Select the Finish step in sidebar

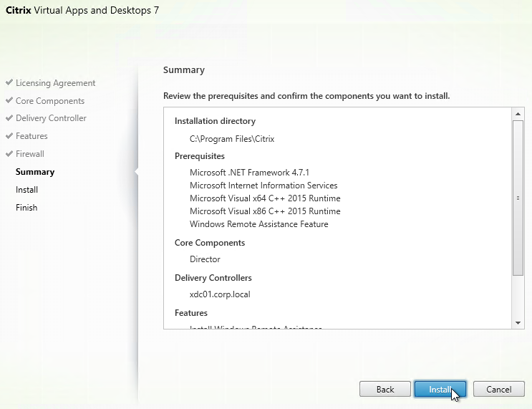point(26,208)
